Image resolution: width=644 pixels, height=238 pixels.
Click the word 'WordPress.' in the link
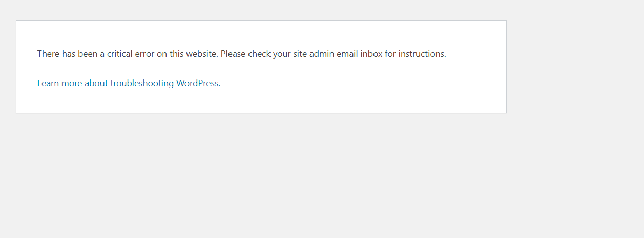(198, 83)
